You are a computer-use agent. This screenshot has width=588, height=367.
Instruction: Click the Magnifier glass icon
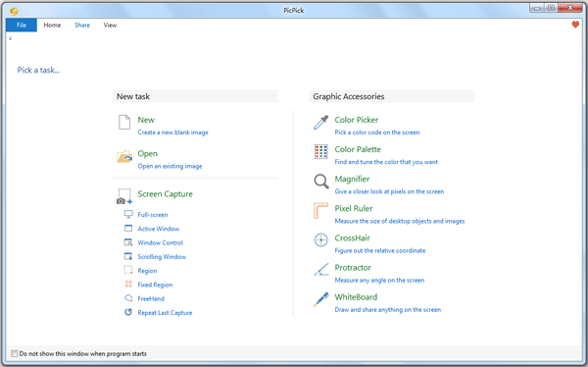pos(321,182)
